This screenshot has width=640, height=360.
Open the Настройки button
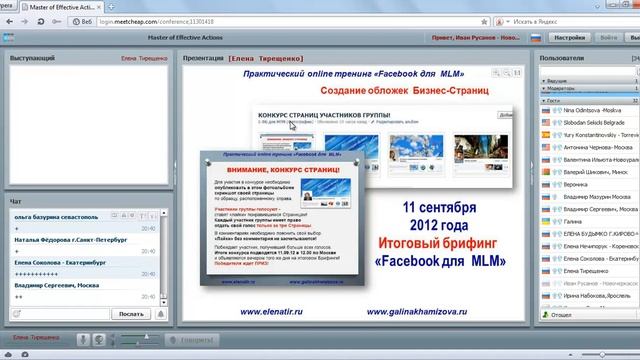[x=569, y=38]
